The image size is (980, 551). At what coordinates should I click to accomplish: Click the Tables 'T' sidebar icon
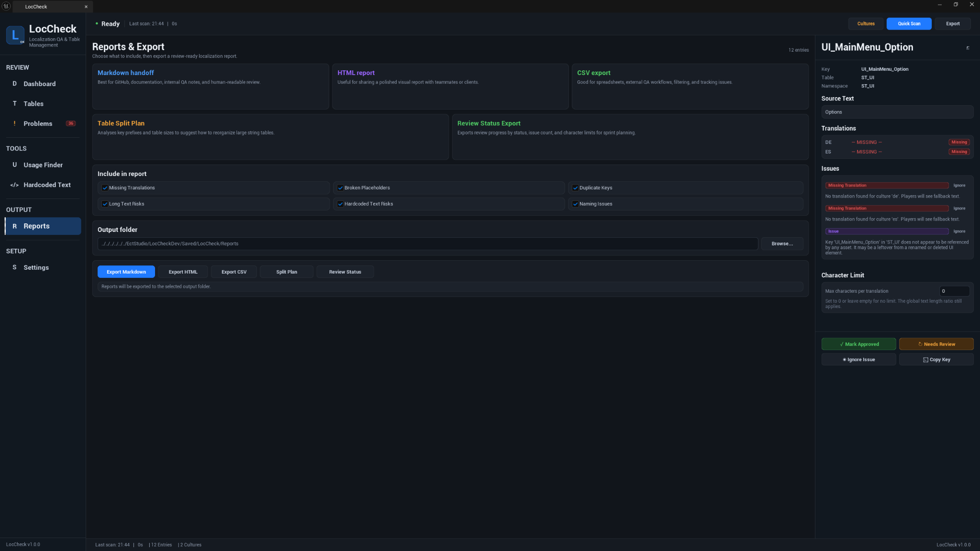click(14, 104)
